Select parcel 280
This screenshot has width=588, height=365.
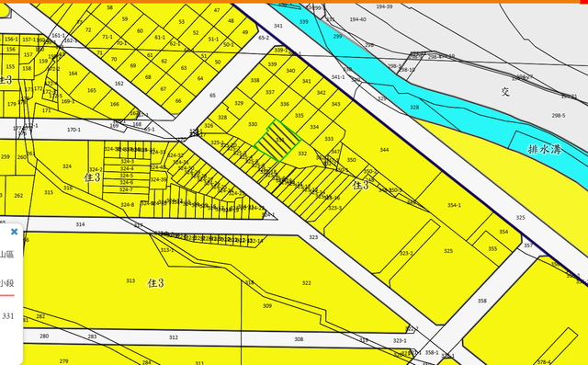click(x=44, y=336)
